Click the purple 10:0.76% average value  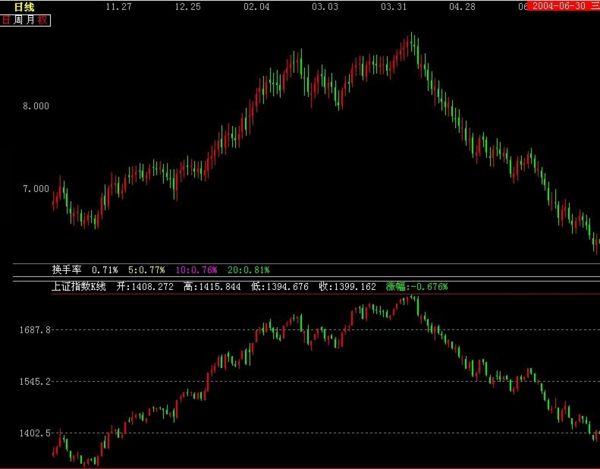pyautogui.click(x=196, y=270)
